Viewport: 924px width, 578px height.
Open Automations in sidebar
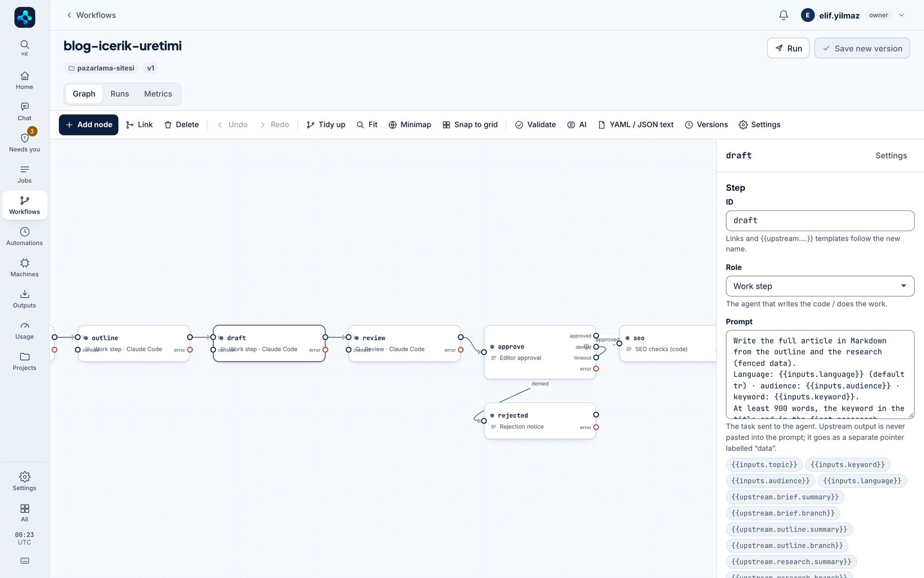coord(24,236)
